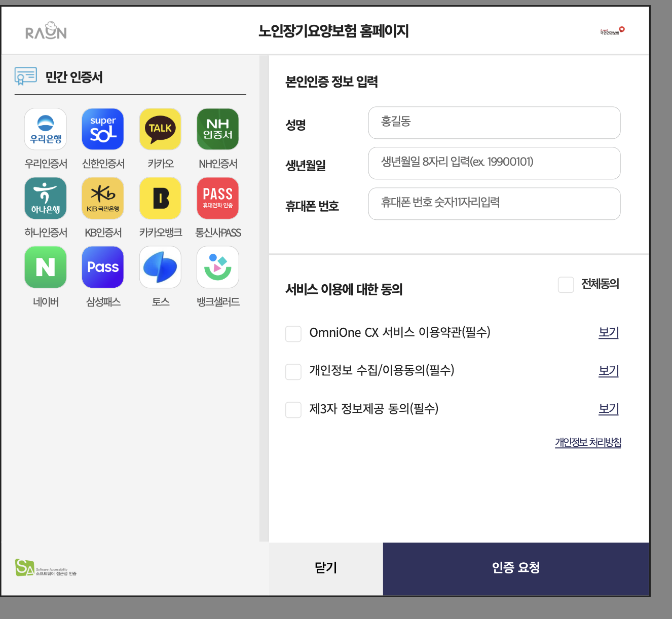Choose the 뱅크샐러드 icon
672x619 pixels.
pyautogui.click(x=218, y=267)
